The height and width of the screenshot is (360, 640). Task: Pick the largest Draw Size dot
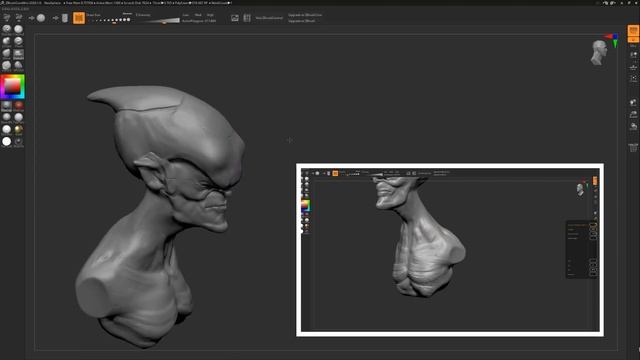[129, 20]
